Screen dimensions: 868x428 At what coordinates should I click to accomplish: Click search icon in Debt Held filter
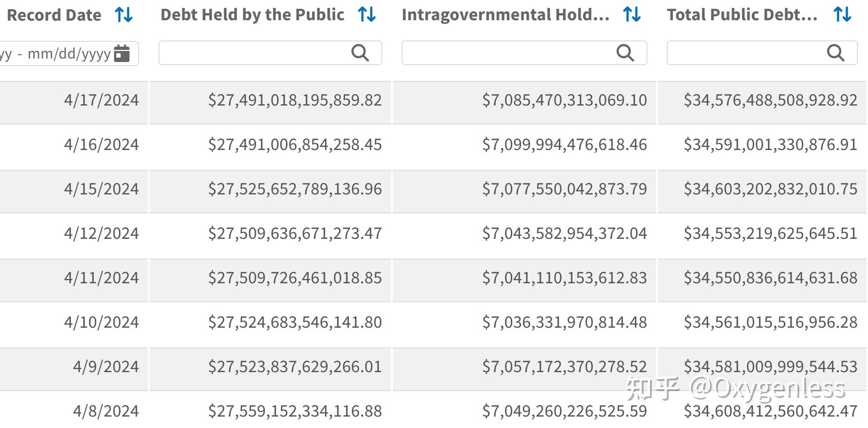coord(360,53)
